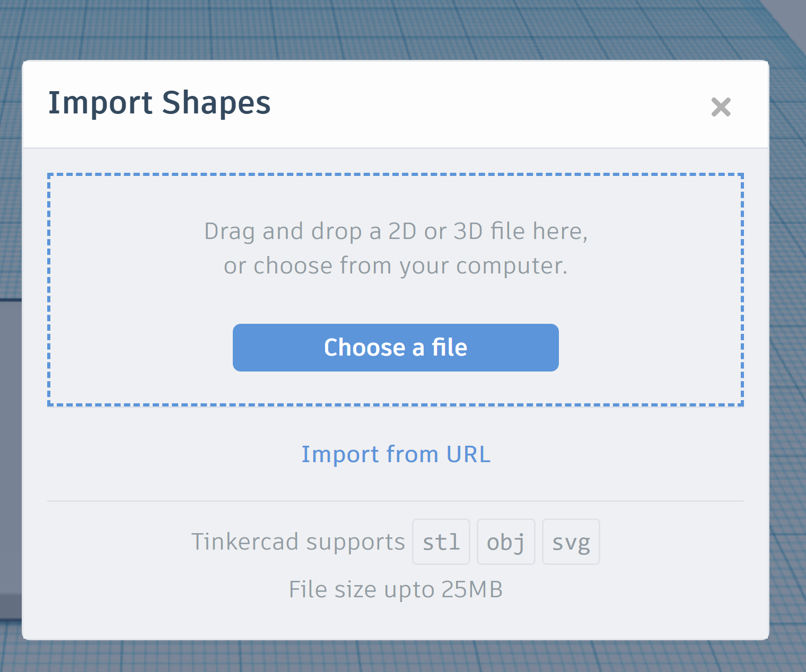Click the divider line below Import from URL
Screen dimensions: 806x672
pos(396,501)
